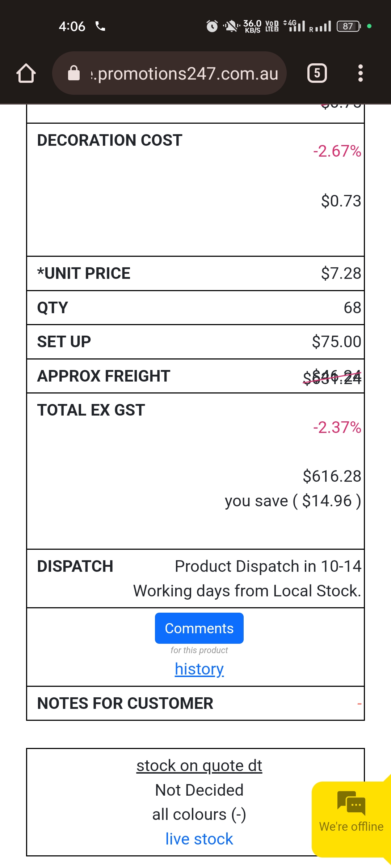Screen dimensions: 391x868
Task: Tap the total ex GST $616.28 amount
Action: point(332,476)
